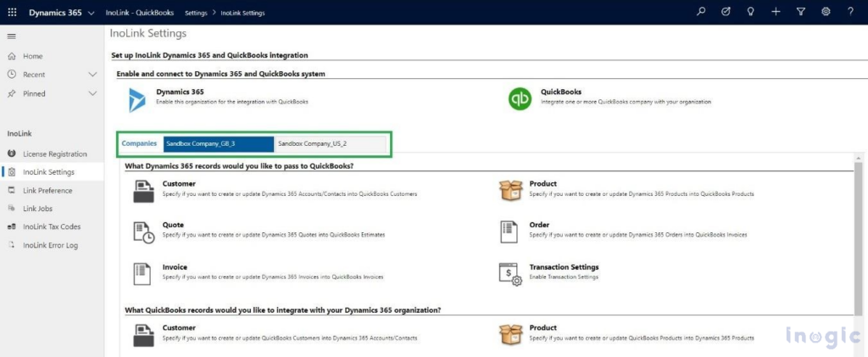This screenshot has height=357, width=868.
Task: Go to Settings breadcrumb
Action: (196, 13)
